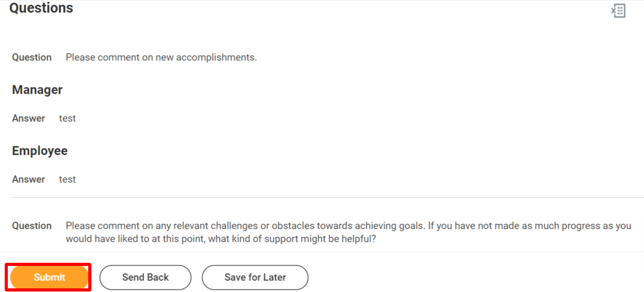This screenshot has width=644, height=292.
Task: Click the question text about challenges or obstacles
Action: point(348,232)
